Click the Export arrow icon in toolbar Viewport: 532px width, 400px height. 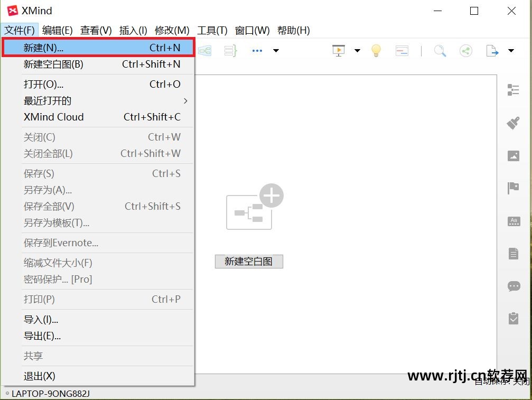[492, 51]
